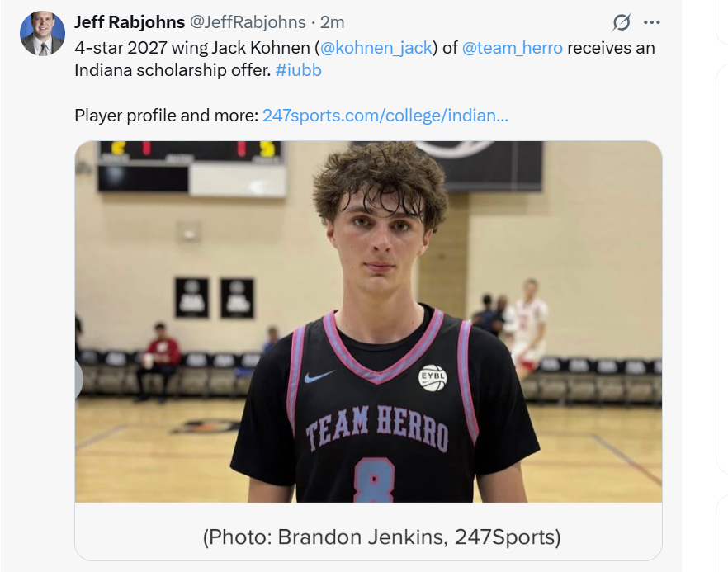Click the half-hidden circle button on photo's left edge

[x=78, y=380]
